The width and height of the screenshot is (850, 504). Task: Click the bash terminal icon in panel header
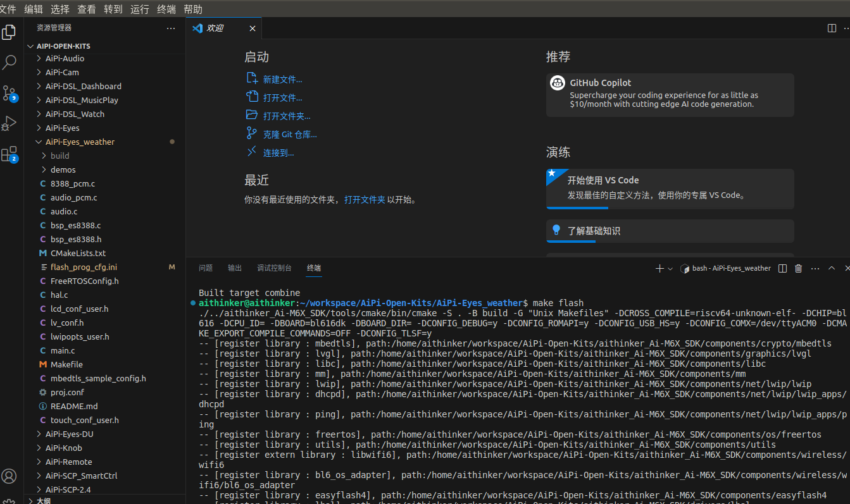(684, 268)
